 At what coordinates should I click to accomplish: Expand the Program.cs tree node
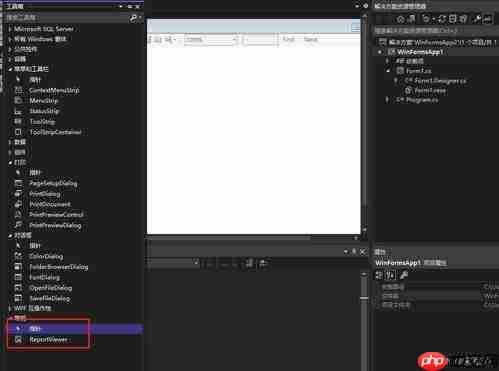pos(387,99)
